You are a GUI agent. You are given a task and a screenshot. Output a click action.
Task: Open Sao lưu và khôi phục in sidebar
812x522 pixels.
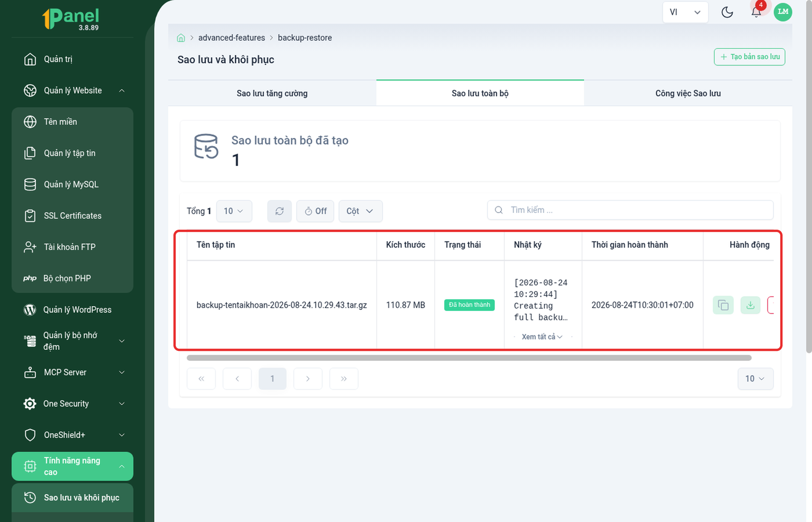(72, 498)
